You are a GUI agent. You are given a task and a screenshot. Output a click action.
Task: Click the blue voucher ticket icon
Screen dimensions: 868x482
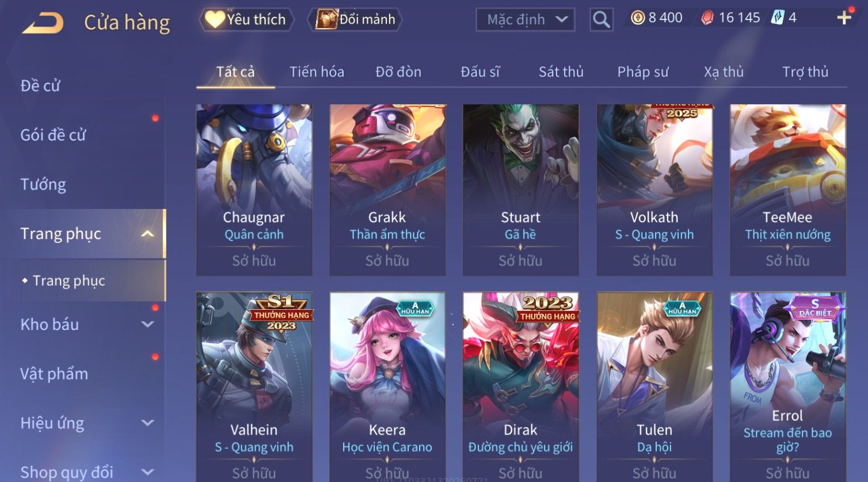point(778,18)
